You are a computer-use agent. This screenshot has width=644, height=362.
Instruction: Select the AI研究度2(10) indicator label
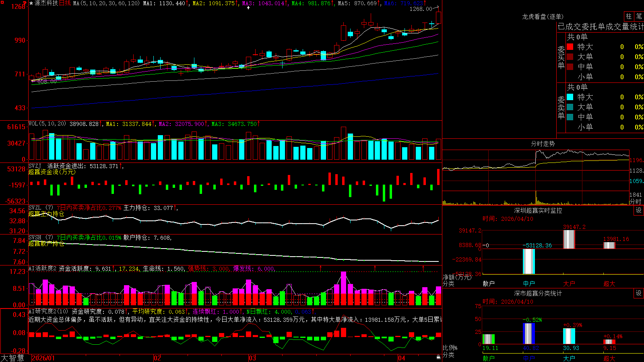click(x=48, y=311)
